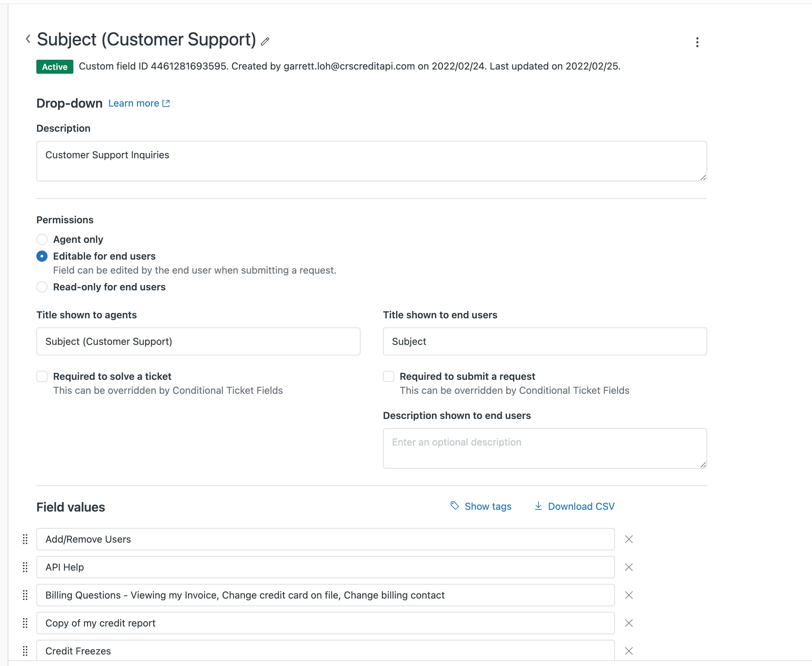This screenshot has height=666, width=812.
Task: Focus the Description shown to end users box
Action: pos(544,448)
